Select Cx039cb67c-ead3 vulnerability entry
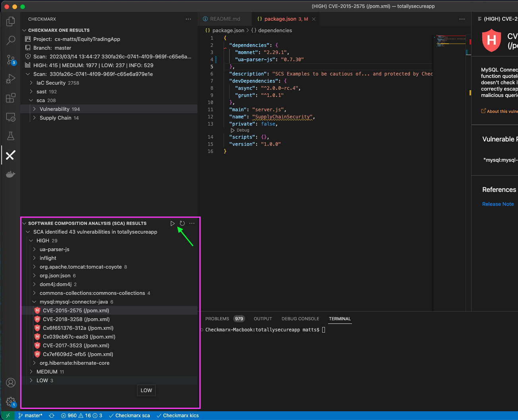Image resolution: width=518 pixels, height=420 pixels. click(x=109, y=337)
